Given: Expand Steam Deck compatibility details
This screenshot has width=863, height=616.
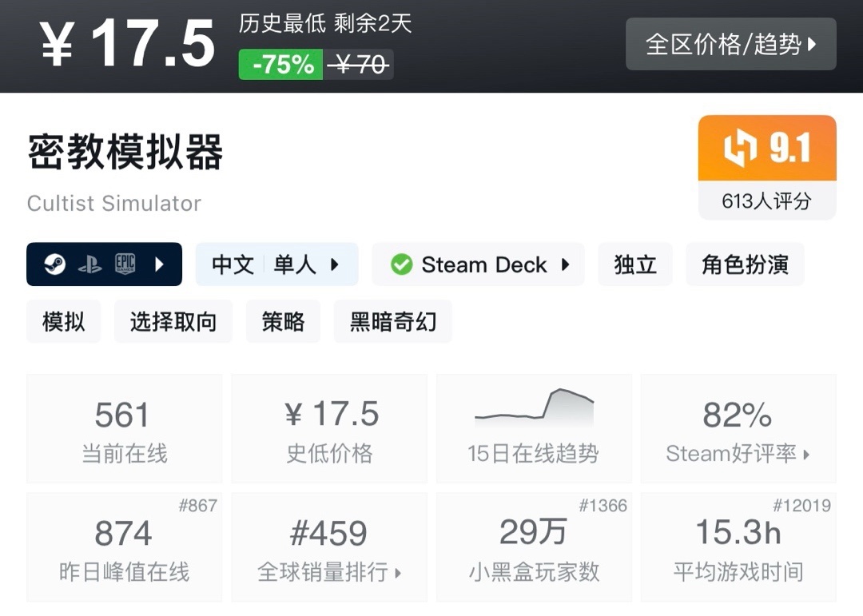Looking at the screenshot, I should pyautogui.click(x=479, y=264).
